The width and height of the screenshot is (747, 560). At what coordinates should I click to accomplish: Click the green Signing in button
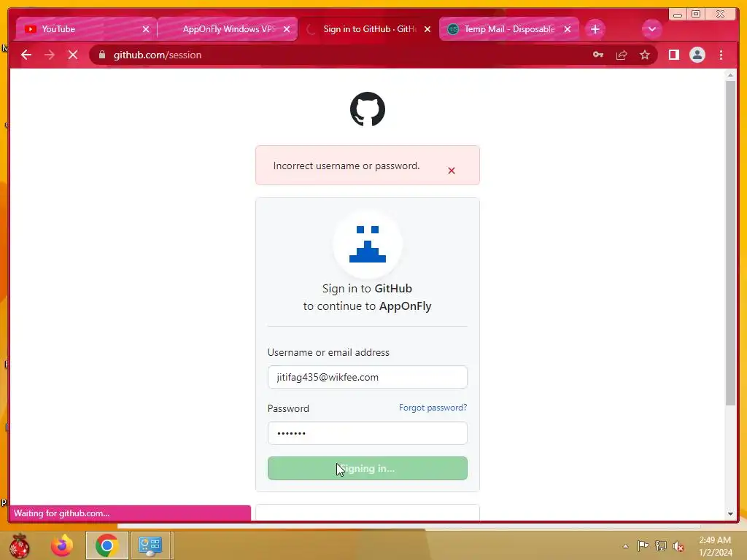tap(368, 469)
